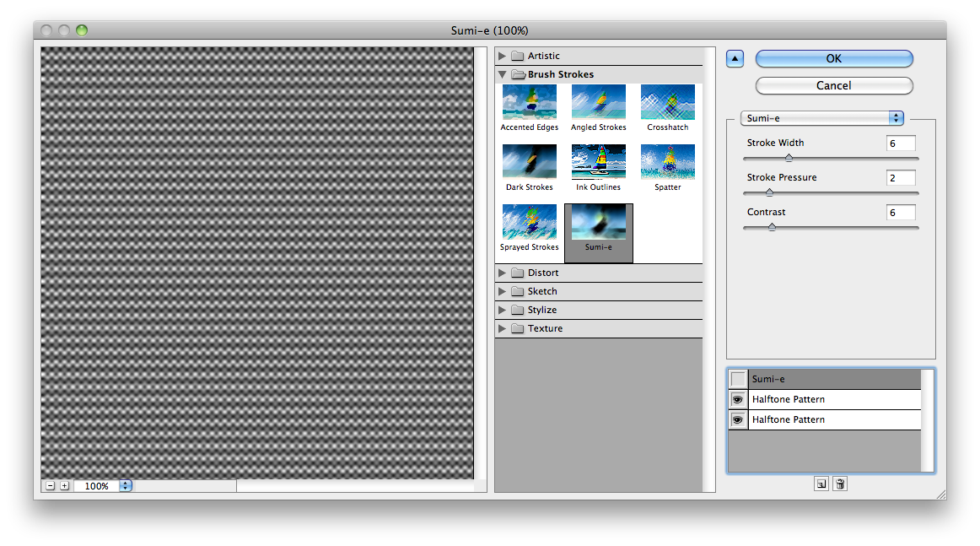Create a new effect layer
This screenshot has height=546, width=980.
(x=820, y=483)
